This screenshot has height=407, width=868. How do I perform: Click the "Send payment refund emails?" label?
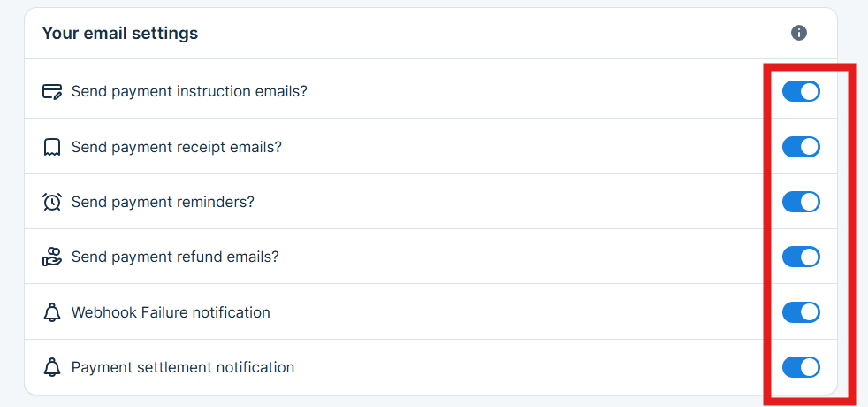click(x=175, y=257)
